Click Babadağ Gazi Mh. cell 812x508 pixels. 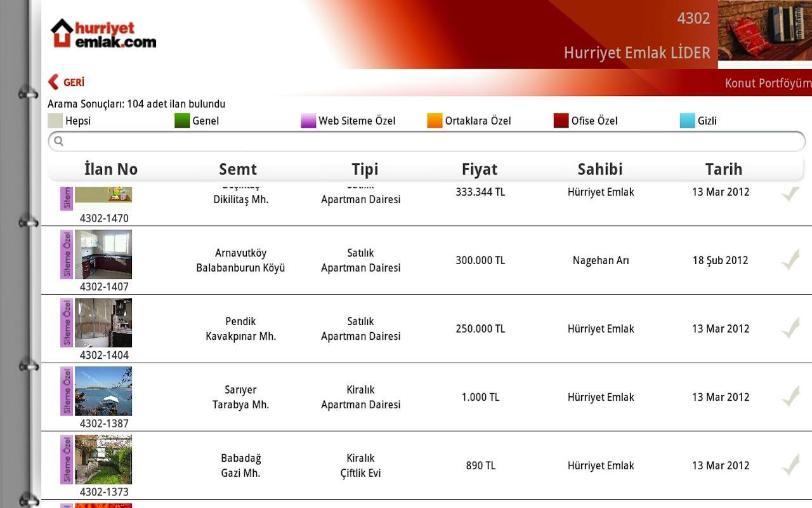coord(240,465)
